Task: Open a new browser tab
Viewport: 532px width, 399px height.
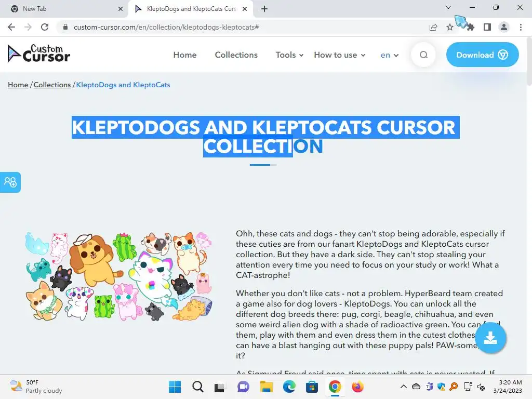Action: 264,9
